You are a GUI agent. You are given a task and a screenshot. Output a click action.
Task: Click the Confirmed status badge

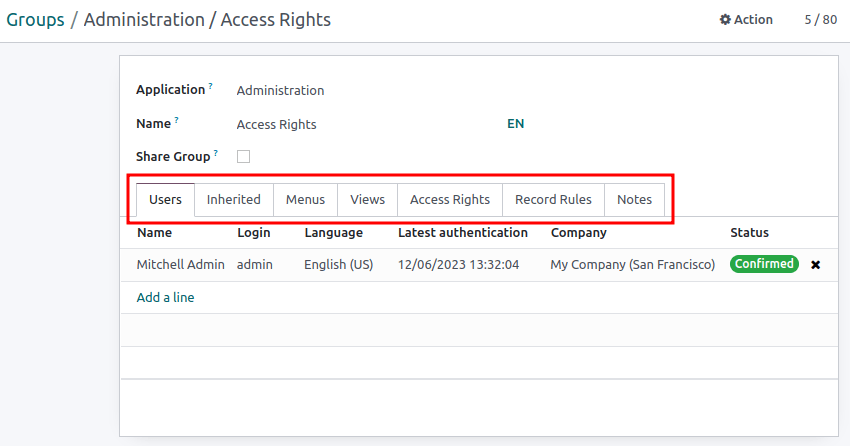[x=764, y=264]
